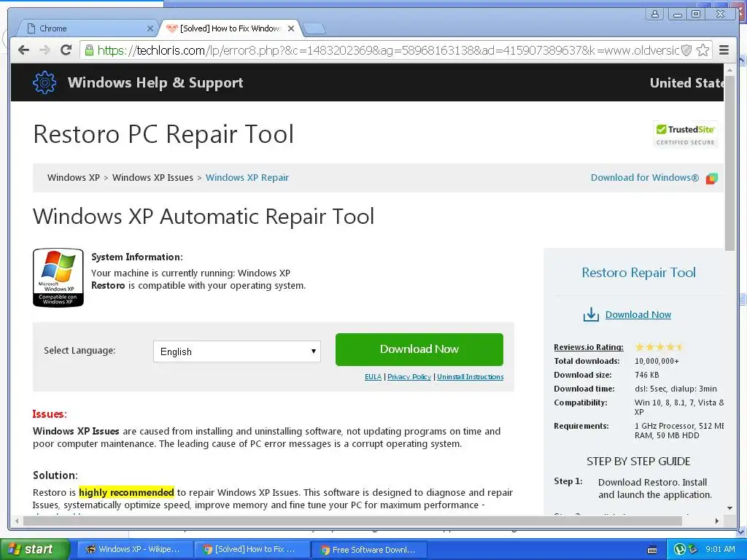
Task: Go back with the browser back arrow
Action: click(x=23, y=50)
